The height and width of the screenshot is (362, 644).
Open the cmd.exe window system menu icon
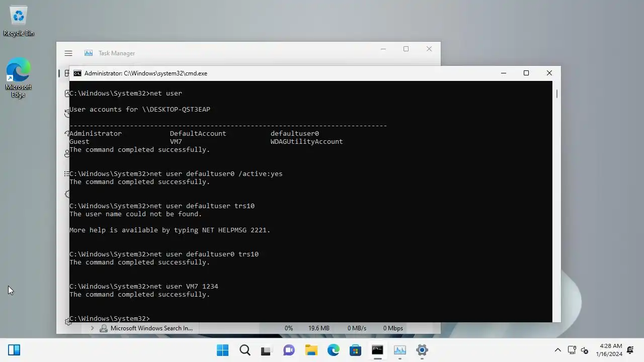point(77,73)
